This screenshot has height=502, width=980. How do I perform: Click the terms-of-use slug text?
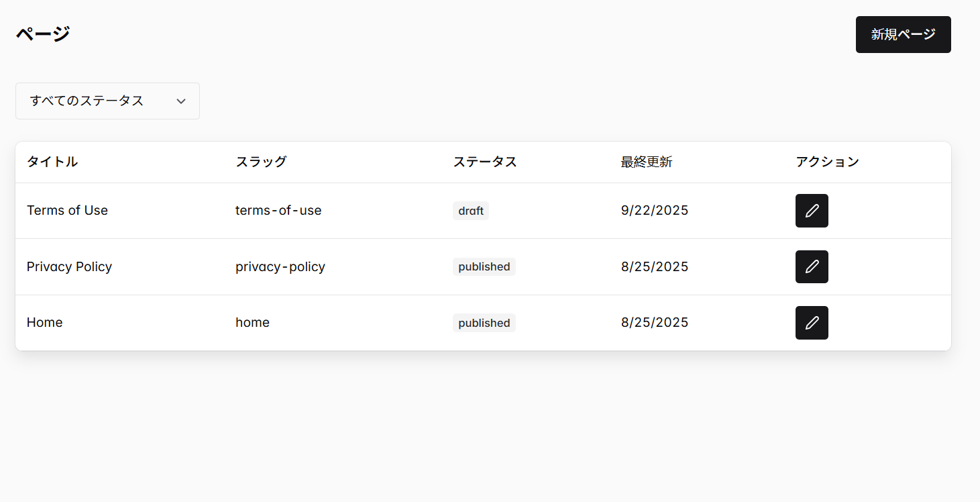coord(278,210)
